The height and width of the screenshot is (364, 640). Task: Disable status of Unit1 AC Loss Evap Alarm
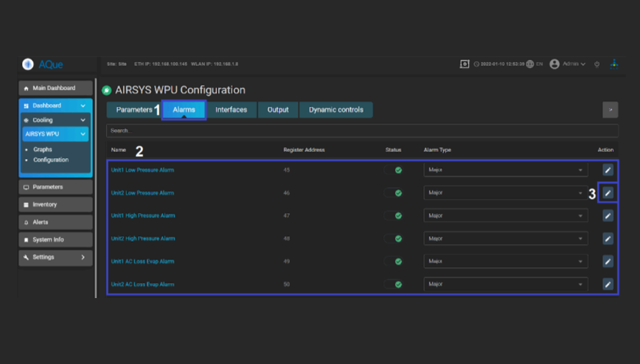pos(395,262)
